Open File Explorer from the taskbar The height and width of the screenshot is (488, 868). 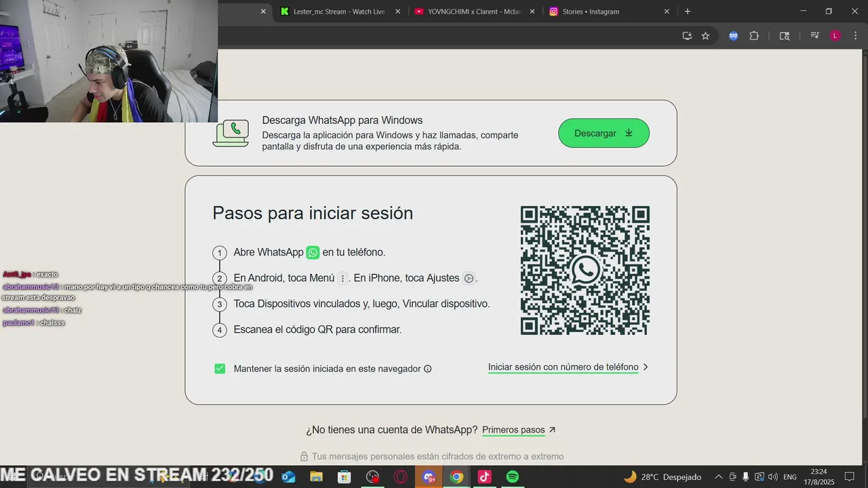click(316, 477)
